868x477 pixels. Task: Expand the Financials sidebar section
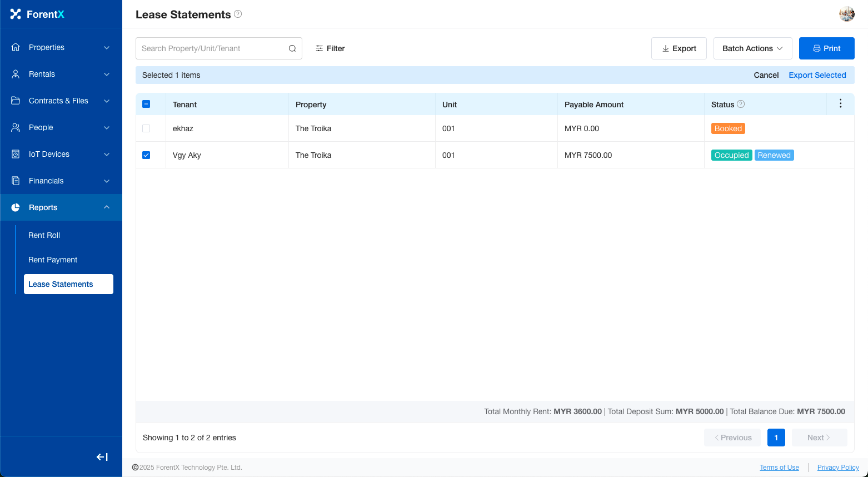click(61, 181)
